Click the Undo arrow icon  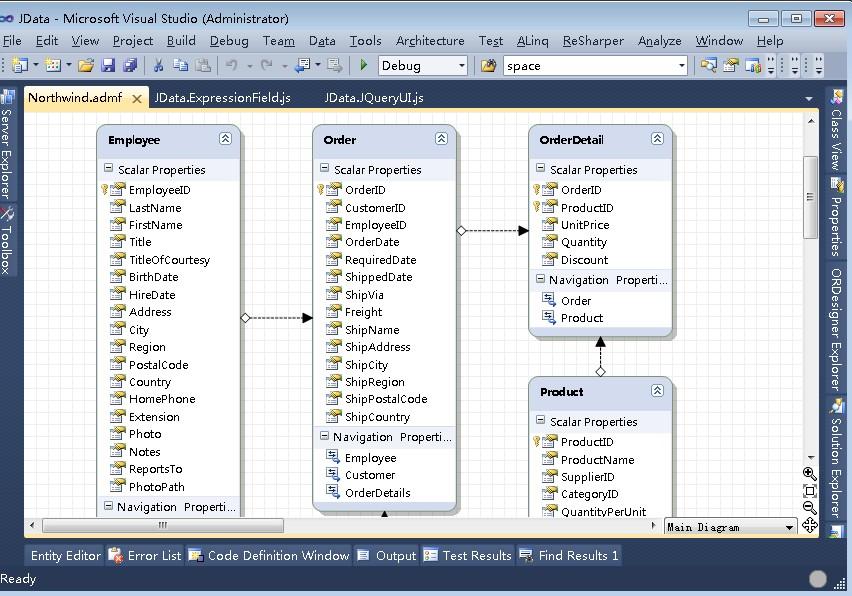coord(232,66)
